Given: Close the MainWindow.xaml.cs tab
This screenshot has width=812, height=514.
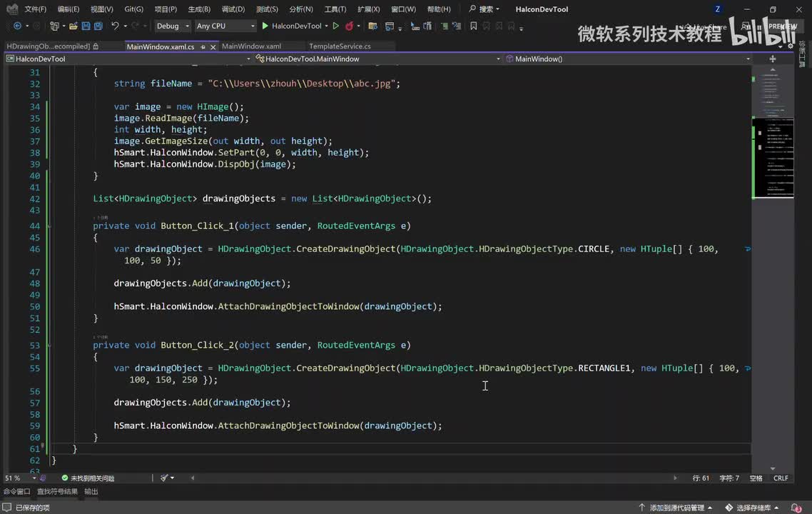Looking at the screenshot, I should click(213, 46).
